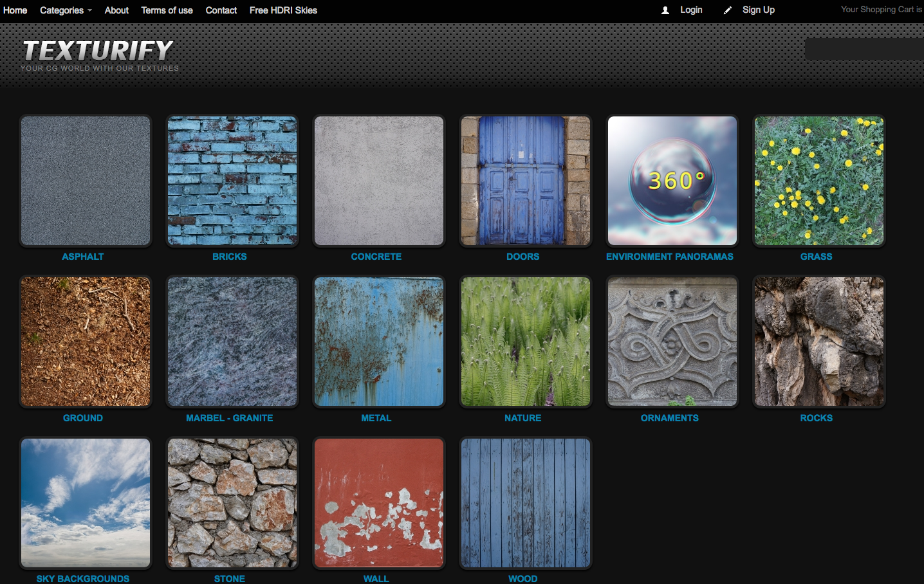Screen dimensions: 924x584
Task: Open the Sky Backgrounds thumbnail
Action: point(86,503)
